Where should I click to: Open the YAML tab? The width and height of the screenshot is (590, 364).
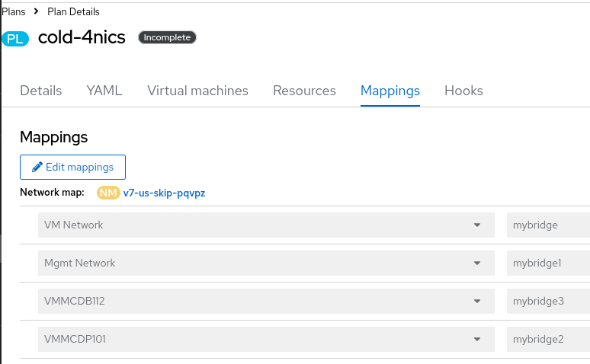104,91
